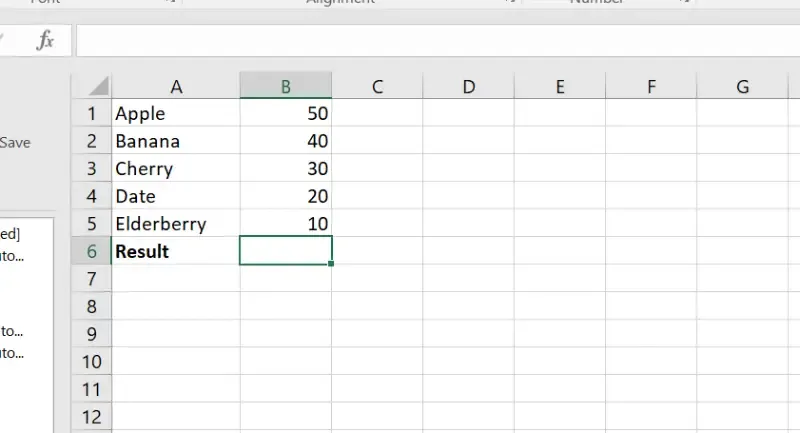
Task: Select row 12 header
Action: pyautogui.click(x=91, y=416)
